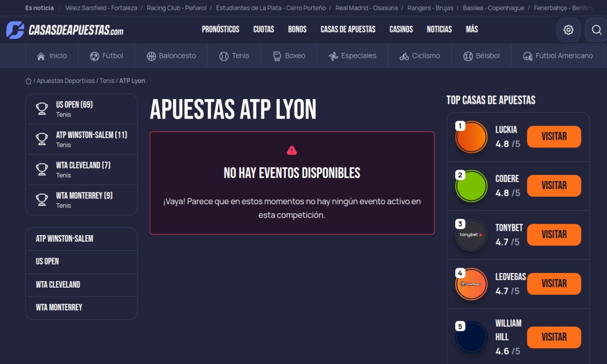
Task: Click trophy icon beside US Open
Action: [x=42, y=109]
